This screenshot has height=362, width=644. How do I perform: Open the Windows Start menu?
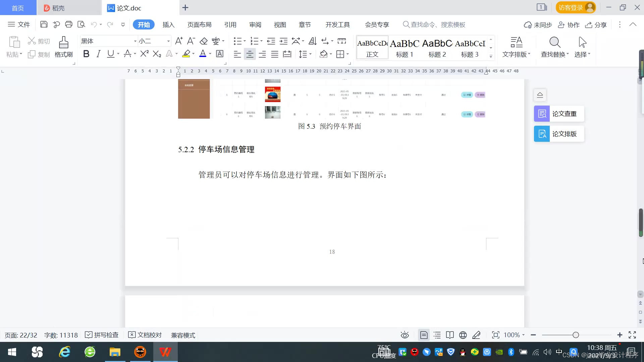[x=12, y=352]
